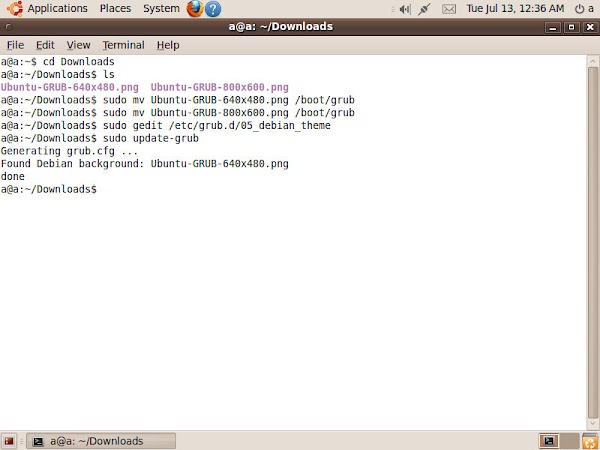Open the mail envelope indicator

[448, 9]
